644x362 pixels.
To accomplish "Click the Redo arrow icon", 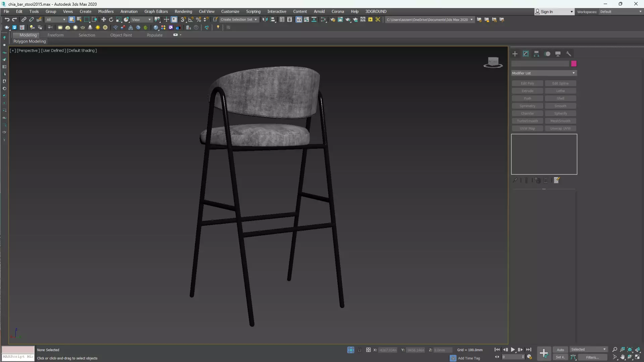I will (x=14, y=19).
